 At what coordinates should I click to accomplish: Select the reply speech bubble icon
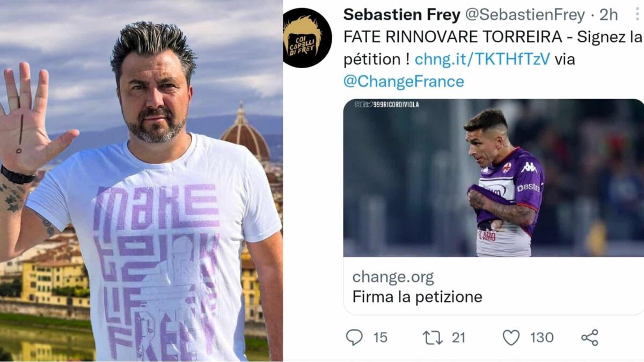click(x=355, y=338)
